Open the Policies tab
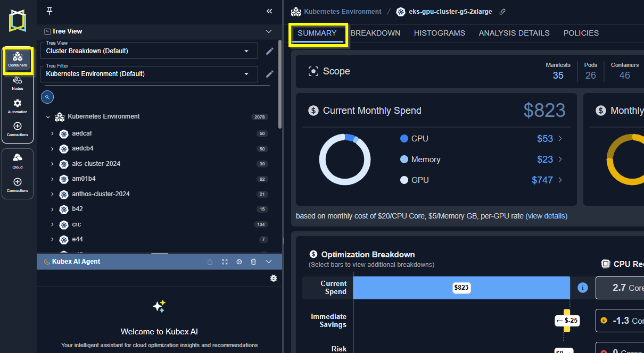Viewport: 644px width, 353px height. (581, 33)
